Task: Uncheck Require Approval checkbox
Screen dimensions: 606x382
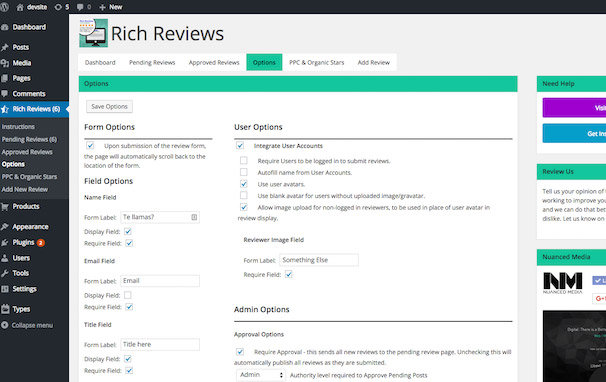Action: click(240, 351)
